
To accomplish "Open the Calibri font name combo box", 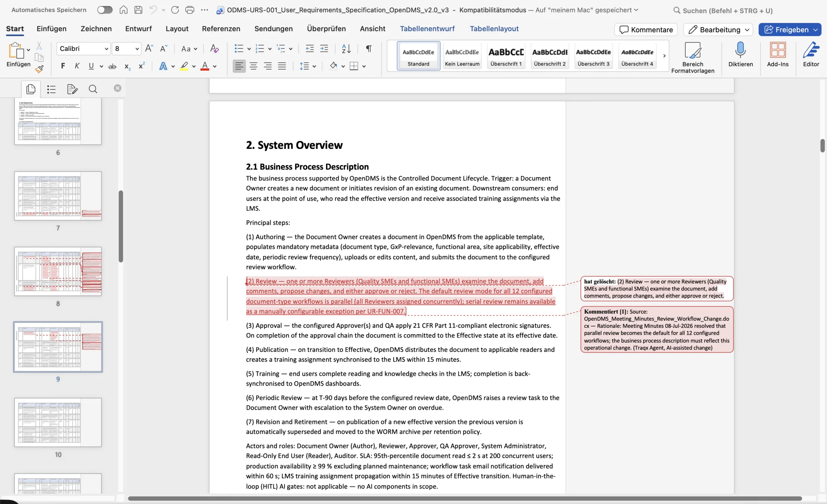I will (83, 48).
